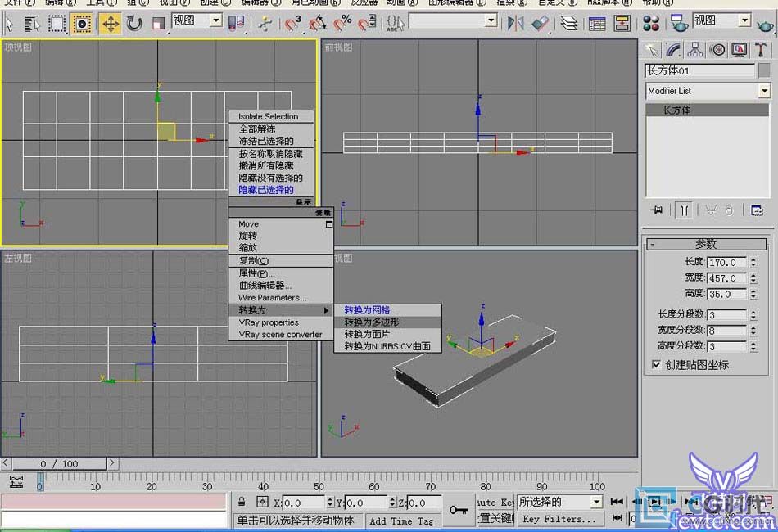
Task: Uncheck the 创建贴图坐标 checkbox
Action: pyautogui.click(x=656, y=364)
